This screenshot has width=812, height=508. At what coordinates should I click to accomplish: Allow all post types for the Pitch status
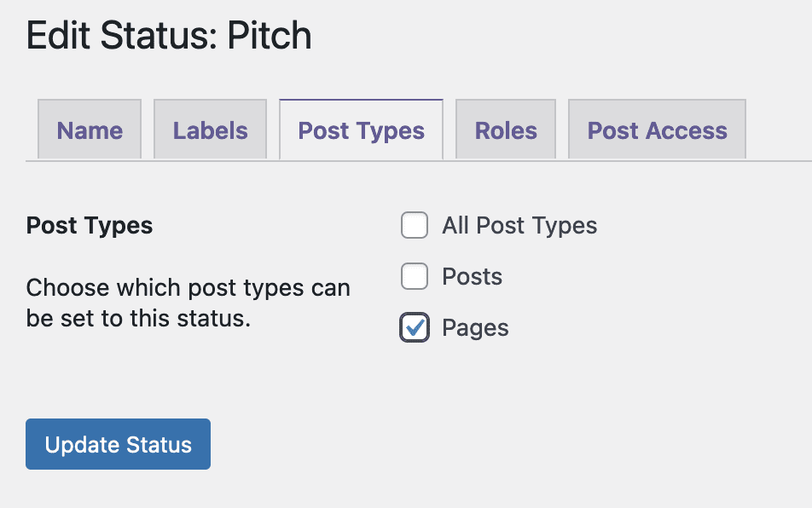pos(415,225)
